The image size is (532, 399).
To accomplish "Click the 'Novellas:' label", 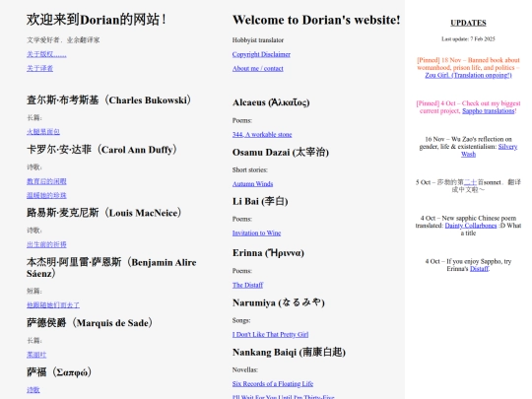I will 245,369.
